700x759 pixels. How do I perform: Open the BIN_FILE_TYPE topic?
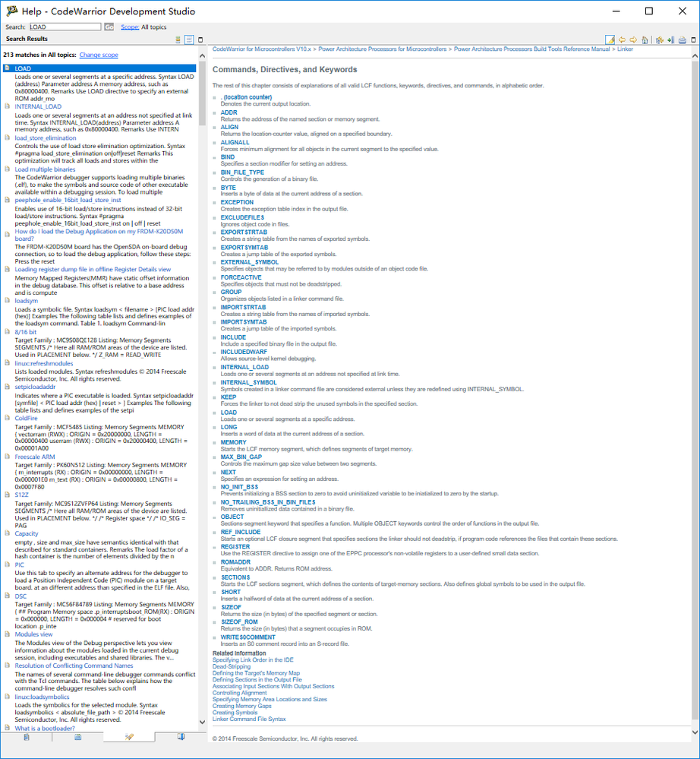pos(242,172)
